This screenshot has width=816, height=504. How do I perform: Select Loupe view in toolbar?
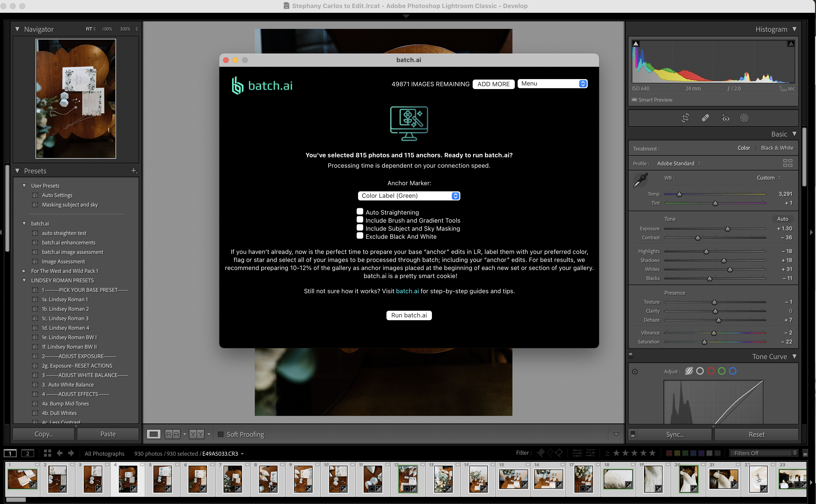click(154, 434)
